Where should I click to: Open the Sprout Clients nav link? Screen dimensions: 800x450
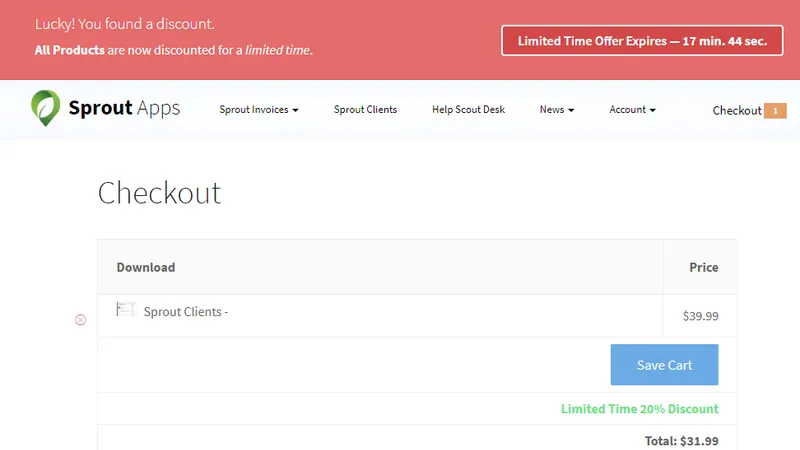click(x=365, y=110)
